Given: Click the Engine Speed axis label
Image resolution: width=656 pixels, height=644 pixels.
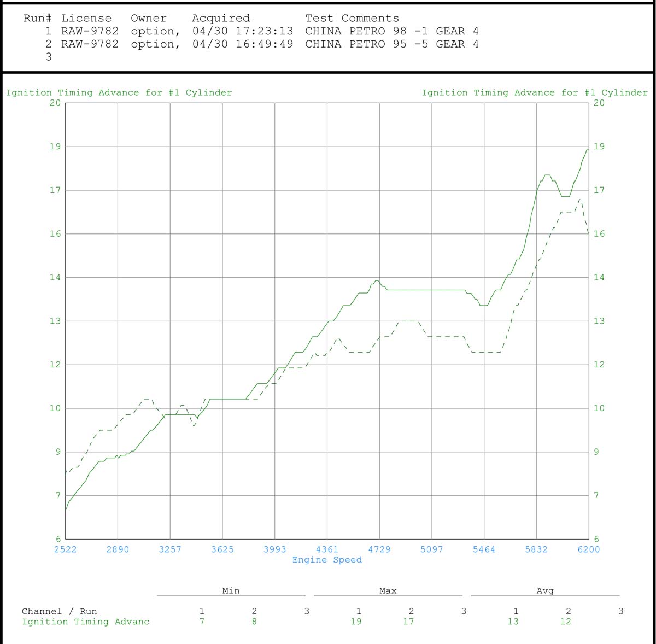Looking at the screenshot, I should (327, 560).
